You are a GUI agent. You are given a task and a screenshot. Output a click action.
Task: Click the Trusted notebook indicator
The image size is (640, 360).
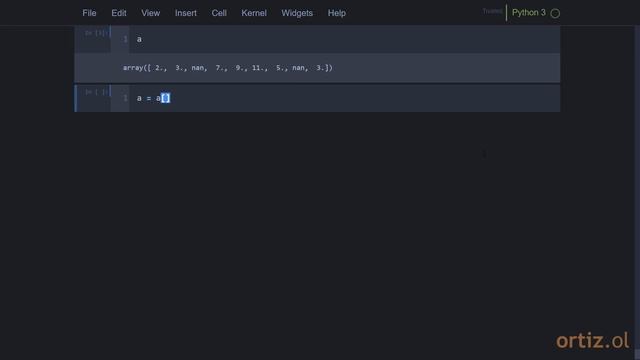pyautogui.click(x=492, y=11)
